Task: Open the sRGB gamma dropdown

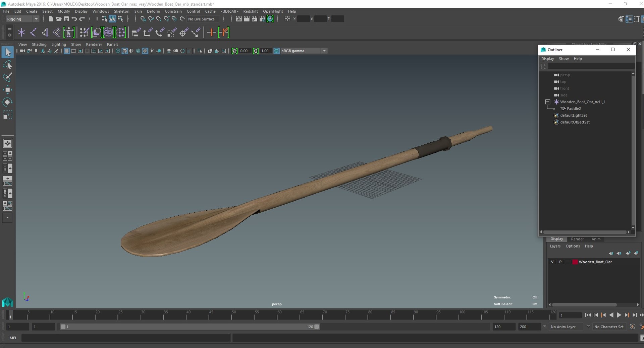Action: point(304,51)
